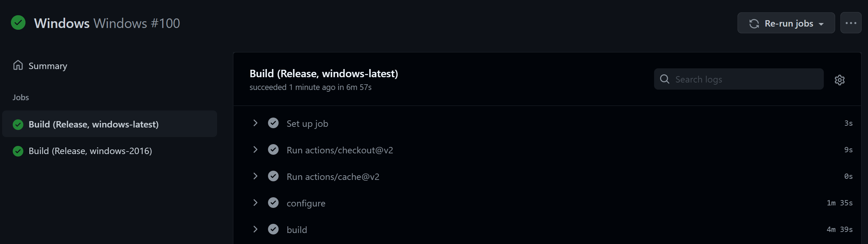Click the Windows workflow title link
Screen dimensions: 868x244
[62, 23]
